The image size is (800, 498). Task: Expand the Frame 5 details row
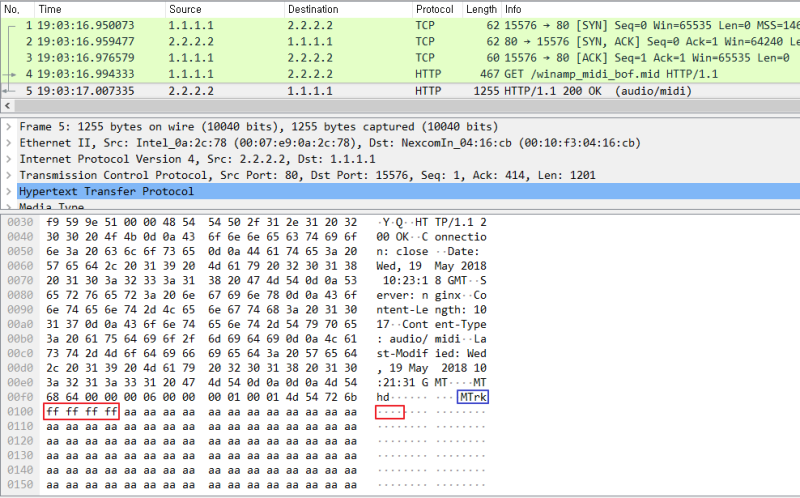point(8,127)
